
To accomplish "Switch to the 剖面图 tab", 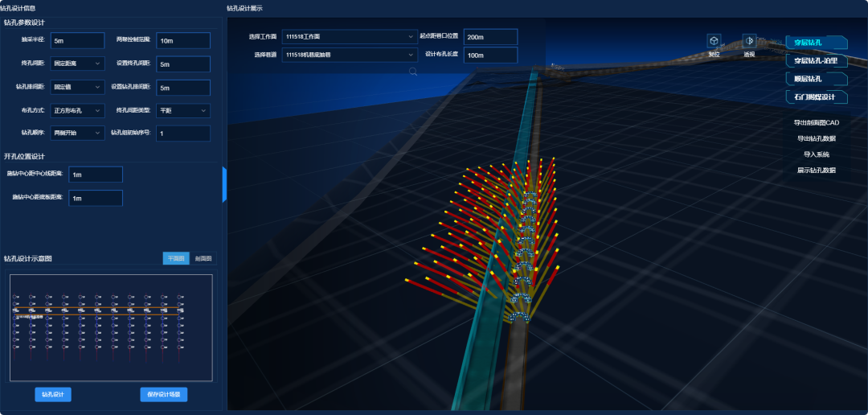I will coord(203,259).
